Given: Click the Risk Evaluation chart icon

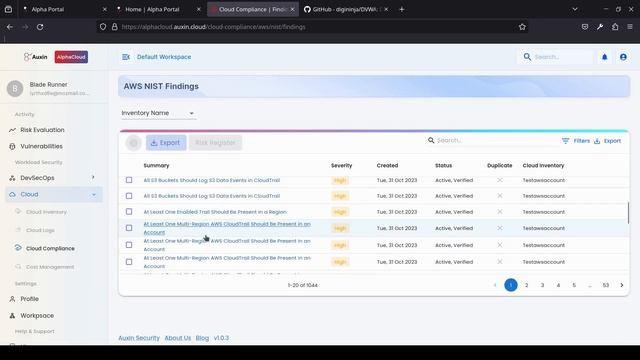Looking at the screenshot, I should (x=12, y=130).
